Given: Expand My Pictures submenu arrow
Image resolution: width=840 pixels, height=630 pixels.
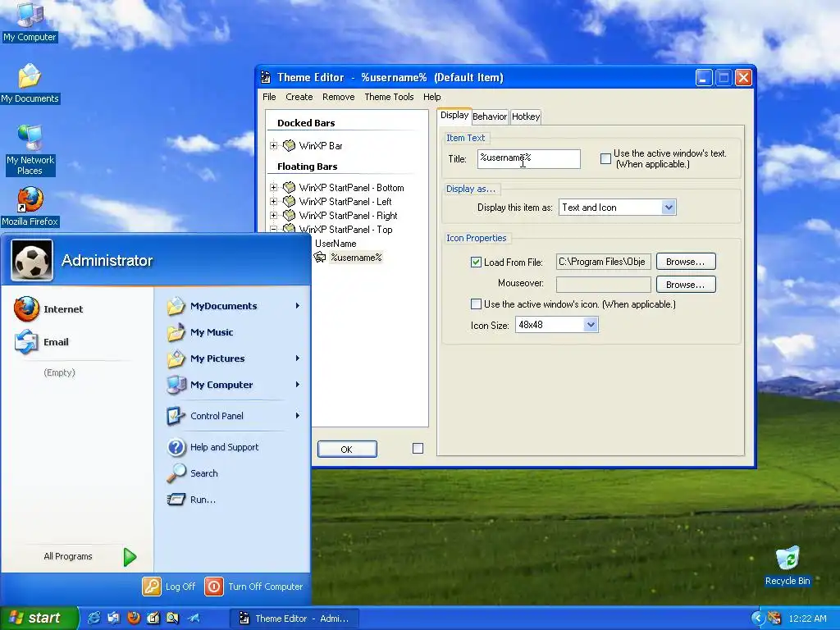Looking at the screenshot, I should pyautogui.click(x=297, y=358).
